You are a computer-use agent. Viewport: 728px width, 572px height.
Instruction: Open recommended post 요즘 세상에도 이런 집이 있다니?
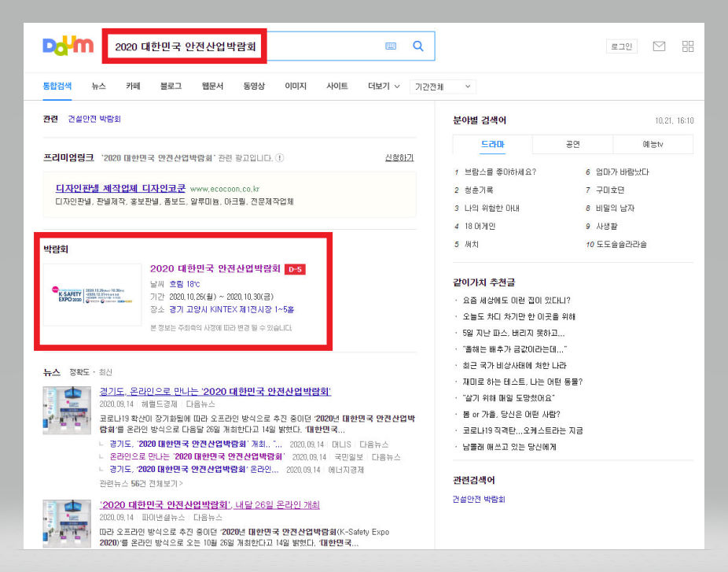pyautogui.click(x=517, y=301)
